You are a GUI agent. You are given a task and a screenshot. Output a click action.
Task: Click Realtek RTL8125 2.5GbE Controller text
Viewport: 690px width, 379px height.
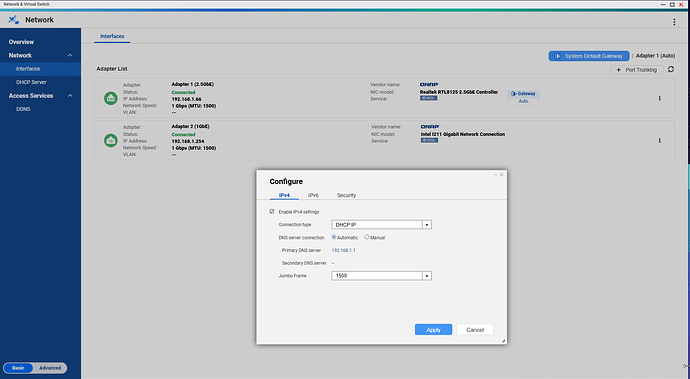tap(459, 92)
